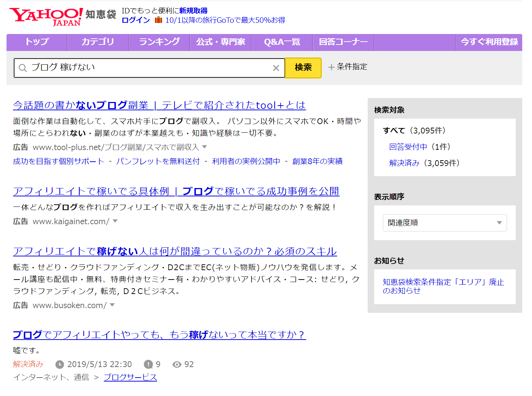The height and width of the screenshot is (396, 532).
Task: Click the suitcase icon beside GoTo promotion
Action: [159, 20]
